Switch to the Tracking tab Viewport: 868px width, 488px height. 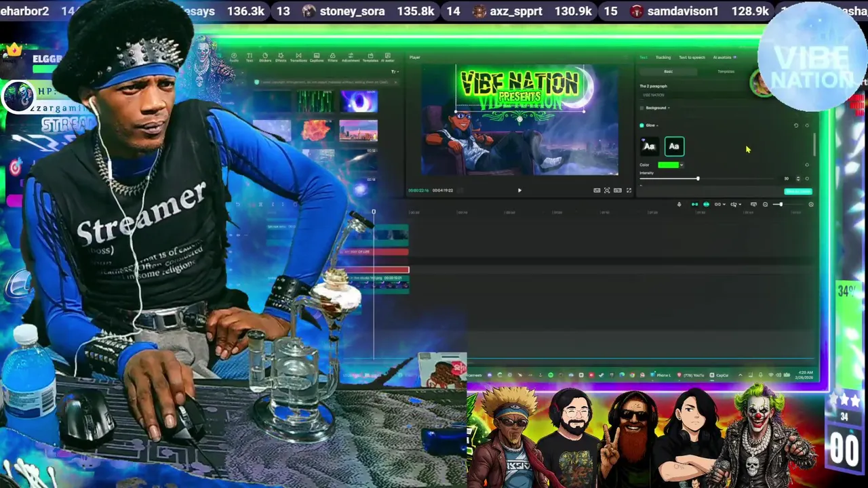click(x=663, y=58)
